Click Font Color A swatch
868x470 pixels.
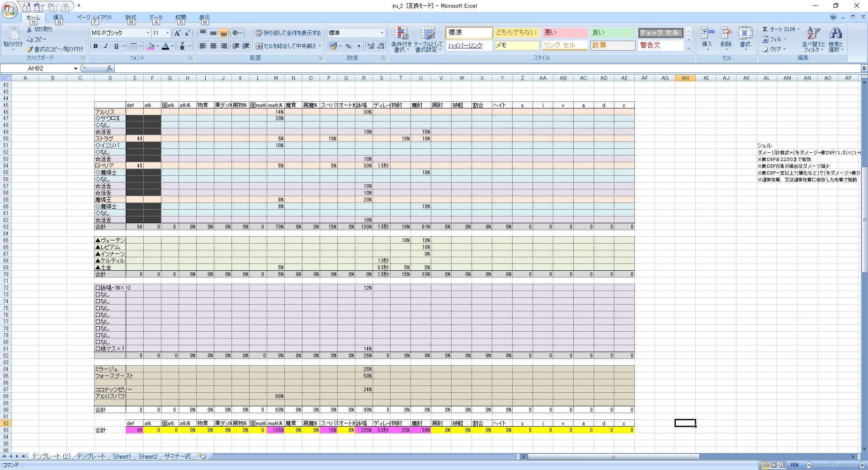[165, 46]
